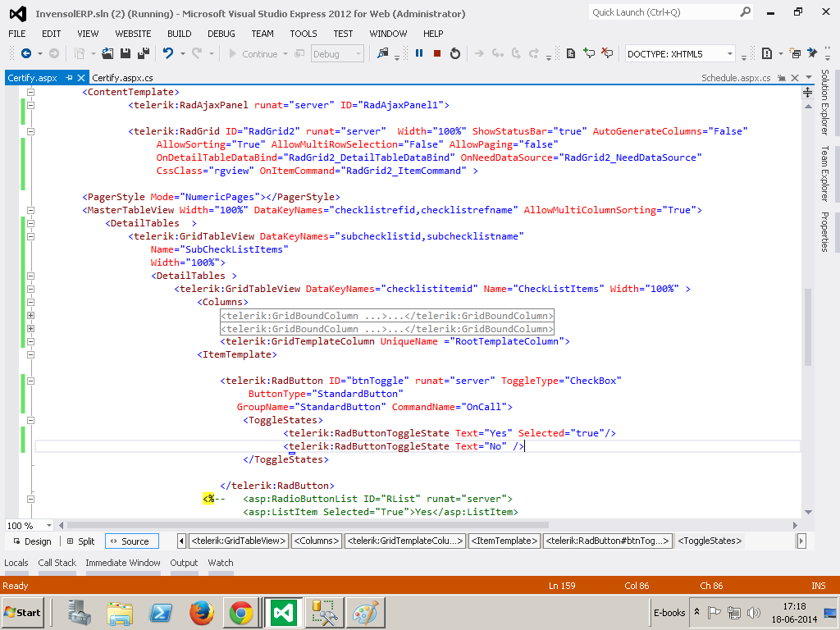Viewport: 840px width, 630px height.
Task: Show the Output window tab
Action: click(184, 563)
